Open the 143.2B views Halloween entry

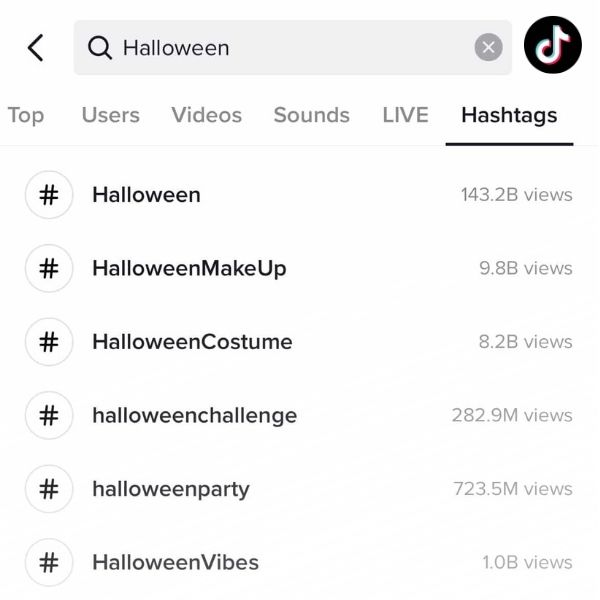(x=299, y=195)
